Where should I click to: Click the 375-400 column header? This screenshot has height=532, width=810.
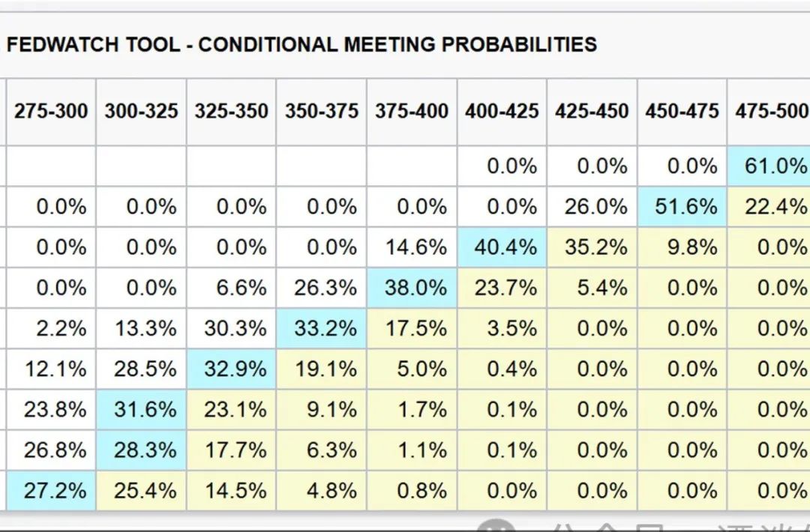pyautogui.click(x=412, y=112)
